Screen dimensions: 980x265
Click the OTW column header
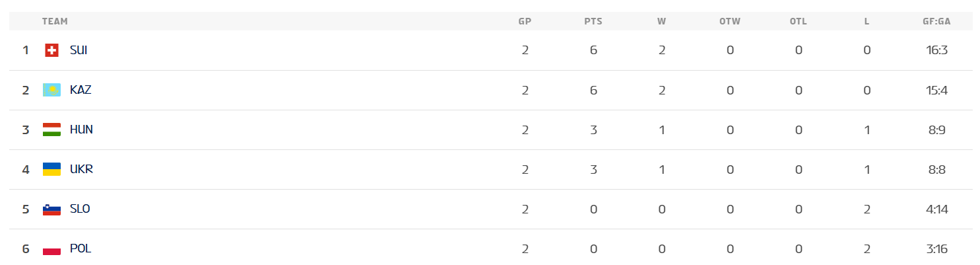tap(730, 21)
